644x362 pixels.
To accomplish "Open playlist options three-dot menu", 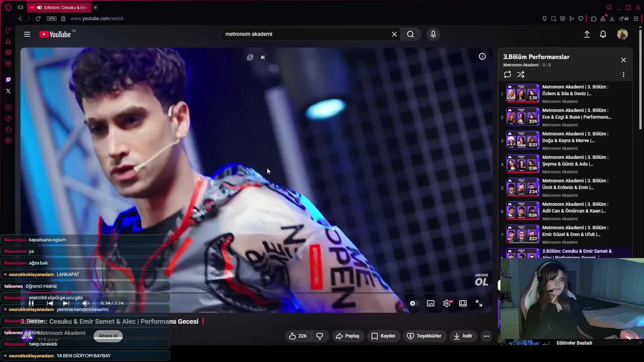I will click(x=623, y=74).
